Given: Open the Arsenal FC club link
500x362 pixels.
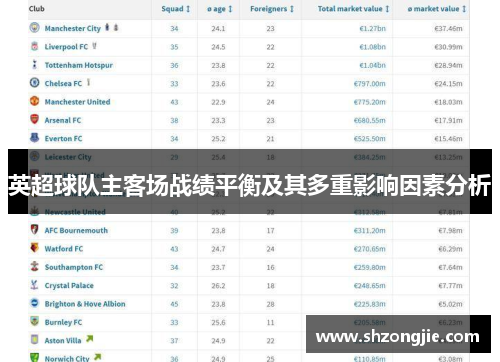Looking at the screenshot, I should [63, 120].
